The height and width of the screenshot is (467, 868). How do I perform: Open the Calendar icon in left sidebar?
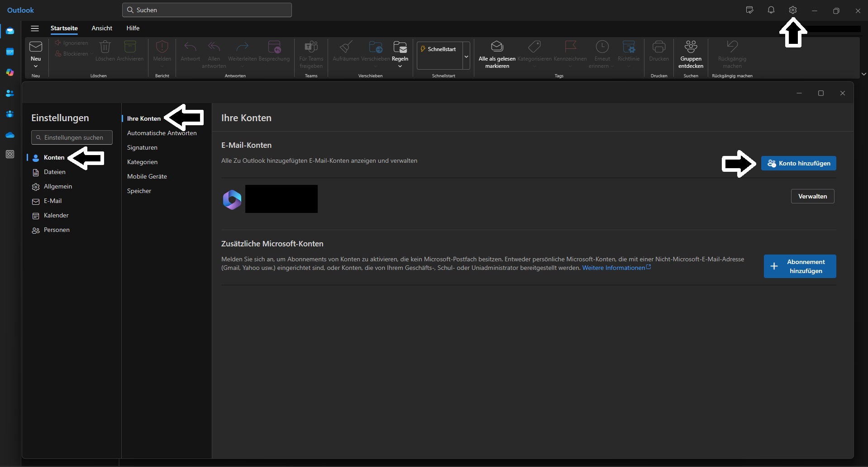click(x=10, y=52)
